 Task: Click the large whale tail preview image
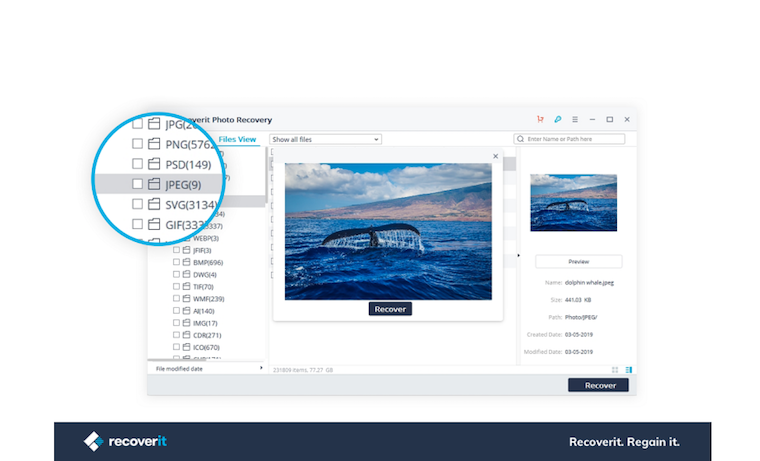point(388,232)
